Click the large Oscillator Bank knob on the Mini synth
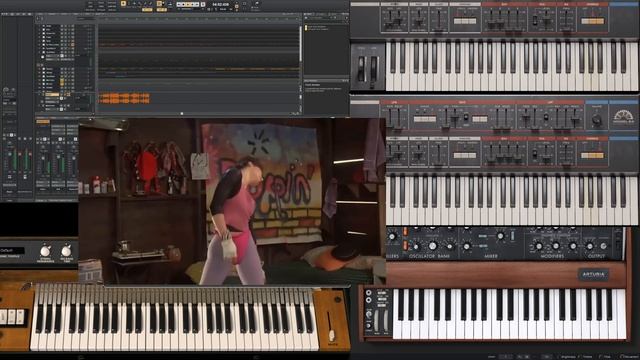The height and width of the screenshot is (360, 640). coord(432,246)
